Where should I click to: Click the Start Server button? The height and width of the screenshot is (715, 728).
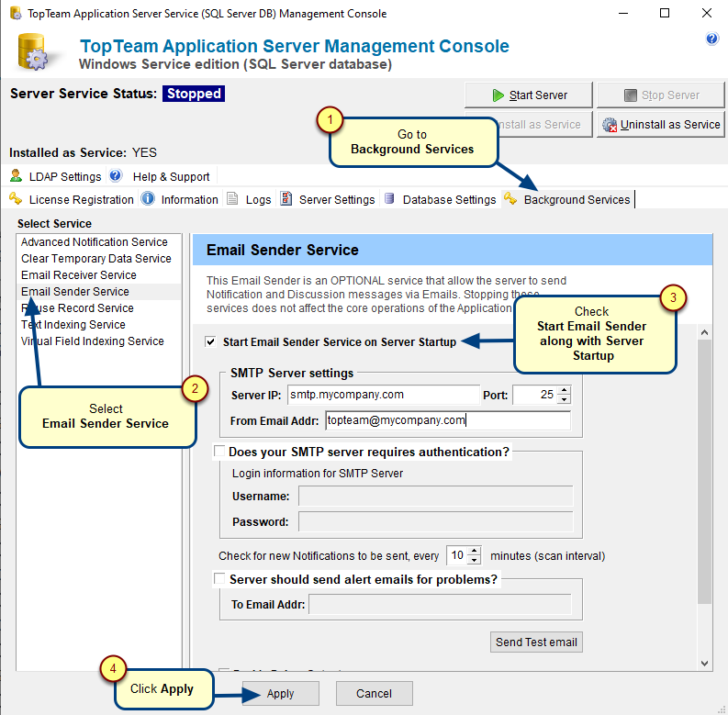tap(529, 95)
